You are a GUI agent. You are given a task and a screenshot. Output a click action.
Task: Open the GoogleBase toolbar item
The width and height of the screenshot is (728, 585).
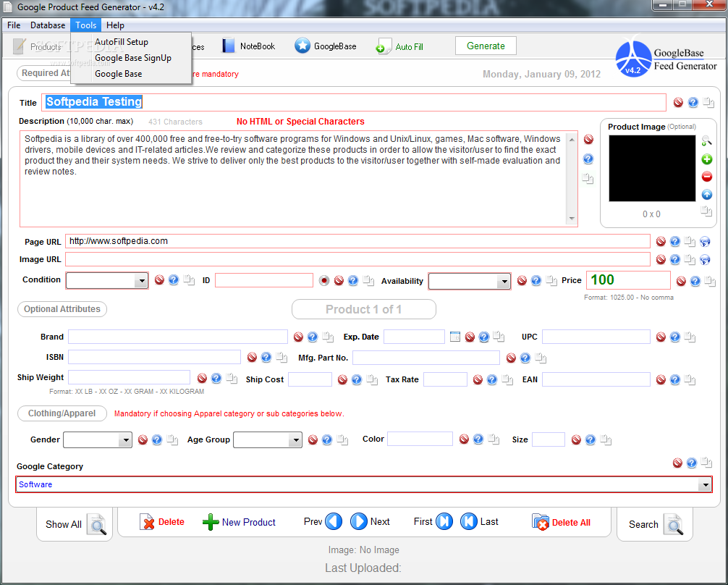click(326, 46)
